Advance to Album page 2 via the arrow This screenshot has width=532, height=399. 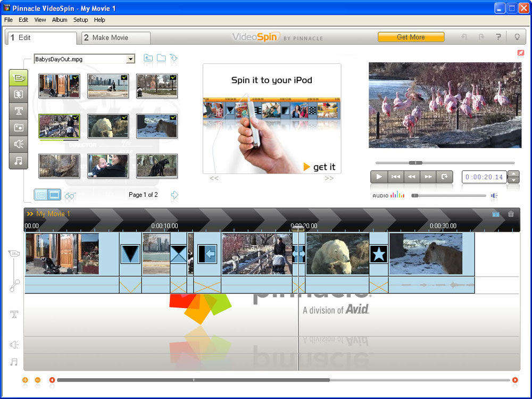tap(175, 195)
